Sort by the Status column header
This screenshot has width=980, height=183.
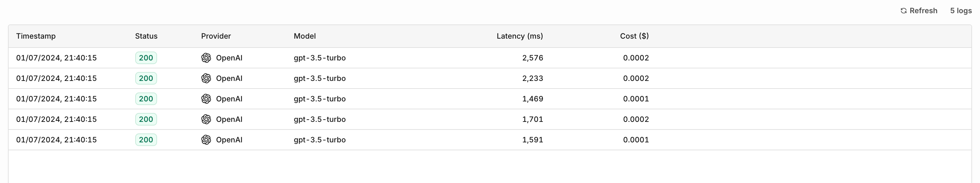click(x=146, y=36)
